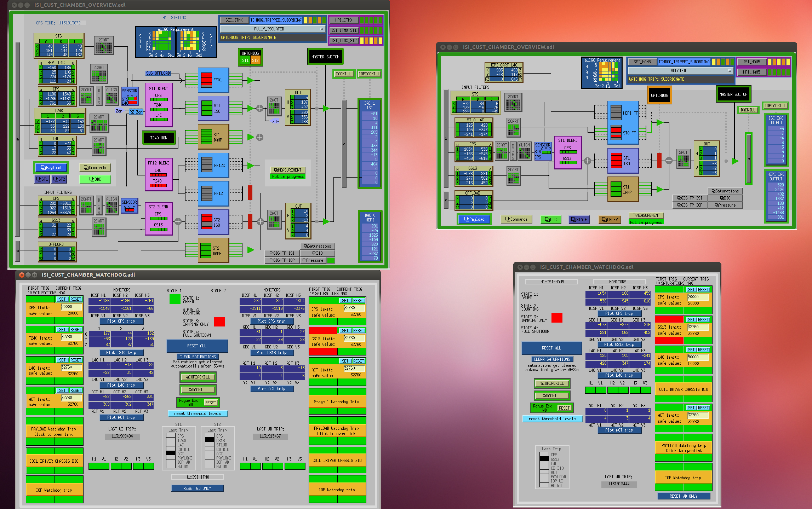Open the GDS-TP-ISI menu in ITMX overview
The height and width of the screenshot is (509, 812).
(x=282, y=253)
